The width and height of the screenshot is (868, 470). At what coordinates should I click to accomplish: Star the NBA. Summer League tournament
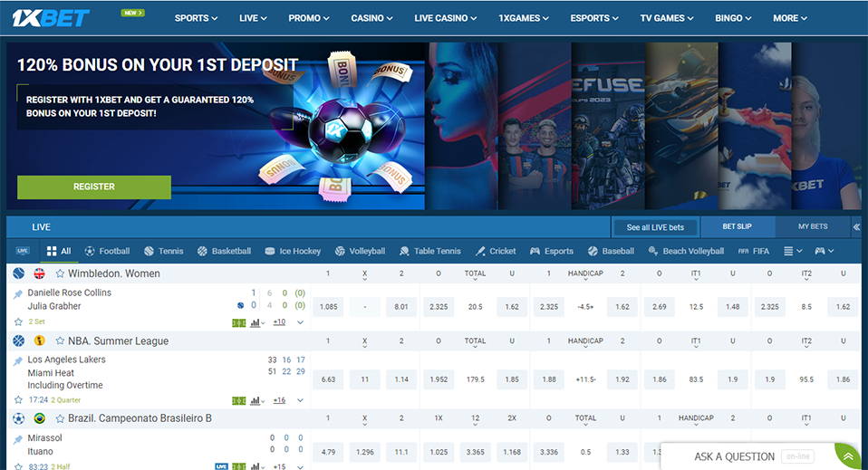click(60, 341)
